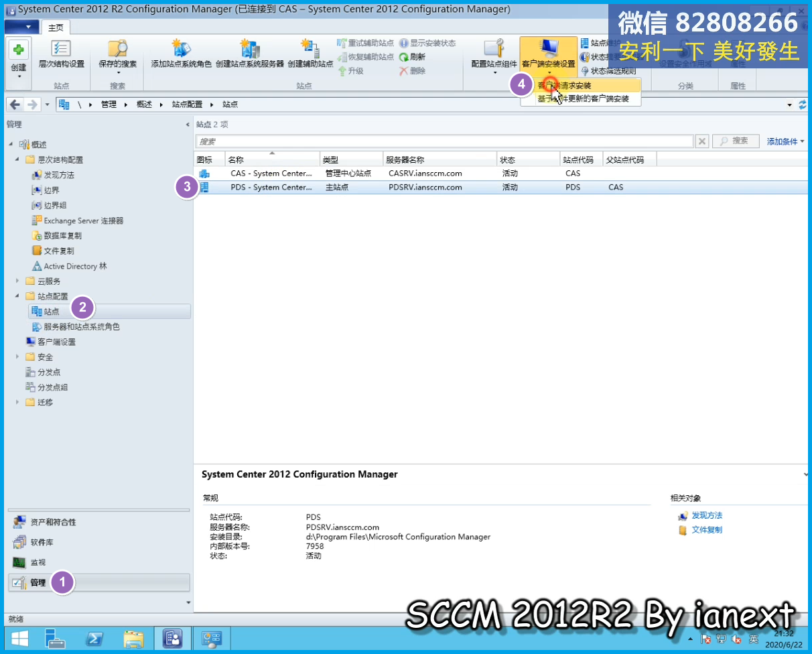Open the Windows Start button
Screen dimensions: 812x654
[19, 639]
